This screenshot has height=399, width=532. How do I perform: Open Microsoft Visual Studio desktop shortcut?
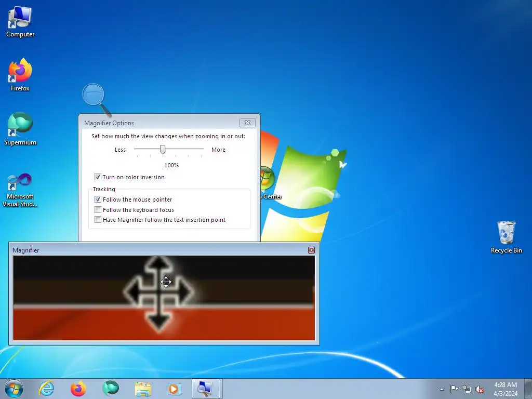pos(20,190)
